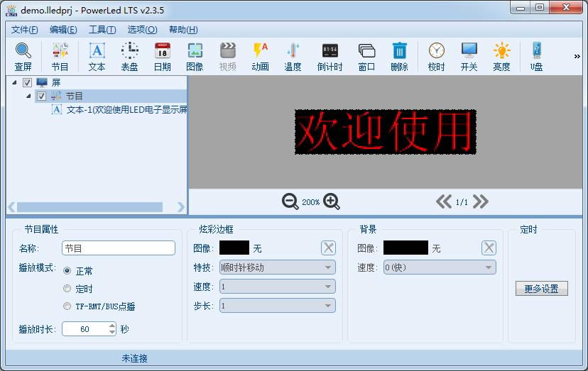This screenshot has height=371, width=588.
Task: Open the 帮助(H) menu
Action: click(x=183, y=30)
